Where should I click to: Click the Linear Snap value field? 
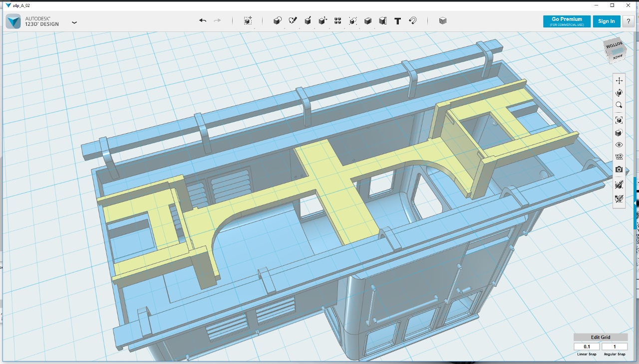587,347
